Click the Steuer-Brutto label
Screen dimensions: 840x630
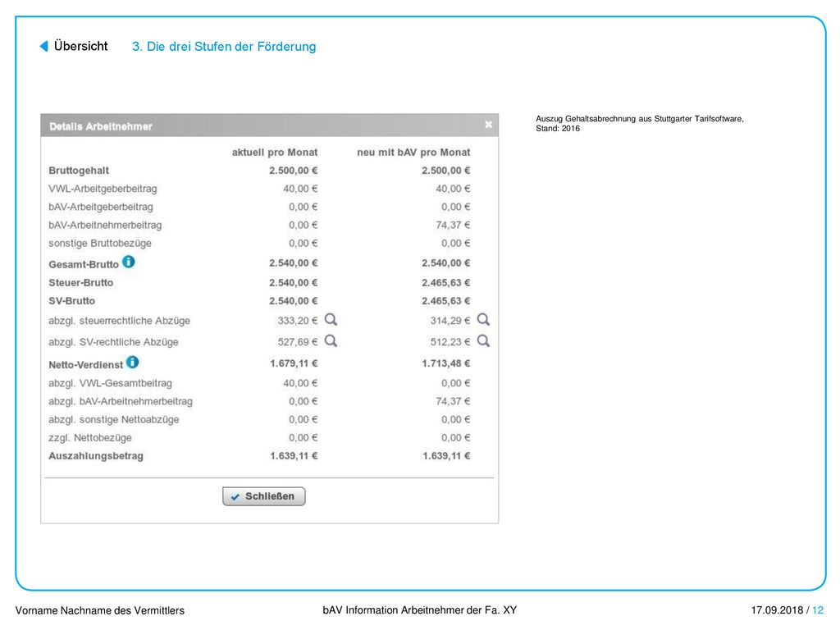point(81,282)
